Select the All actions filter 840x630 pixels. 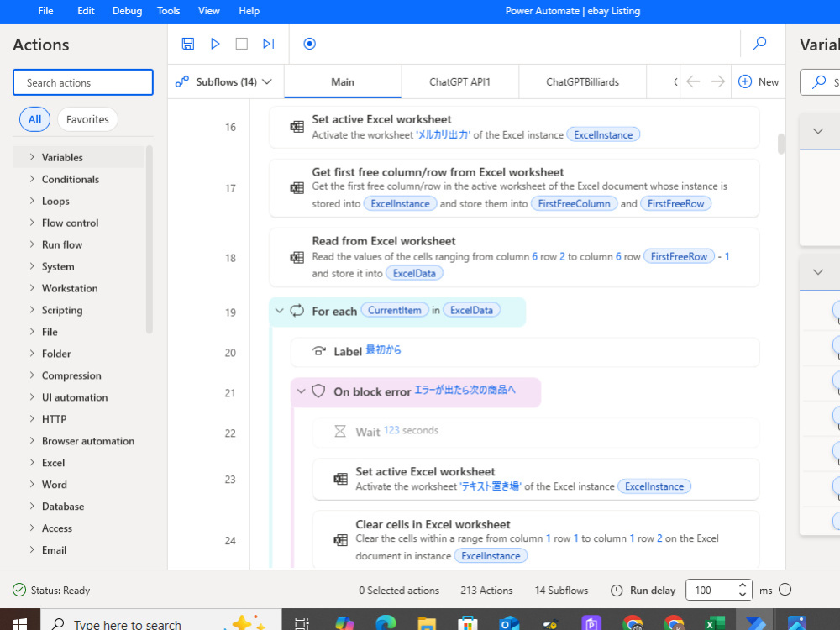[x=34, y=119]
